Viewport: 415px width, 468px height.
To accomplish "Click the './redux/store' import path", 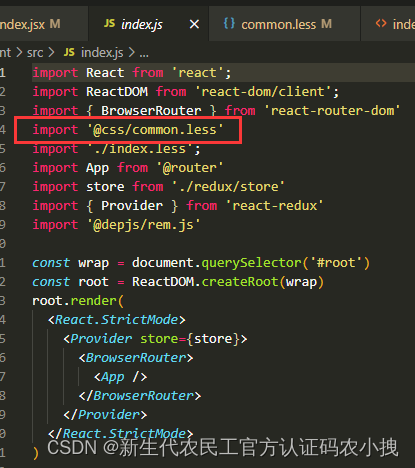I will tap(228, 187).
